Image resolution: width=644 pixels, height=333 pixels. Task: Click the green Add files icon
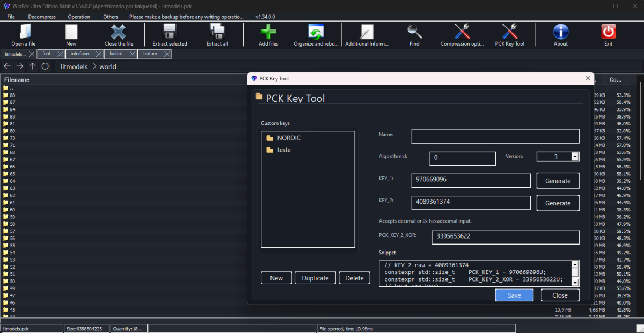(x=268, y=32)
